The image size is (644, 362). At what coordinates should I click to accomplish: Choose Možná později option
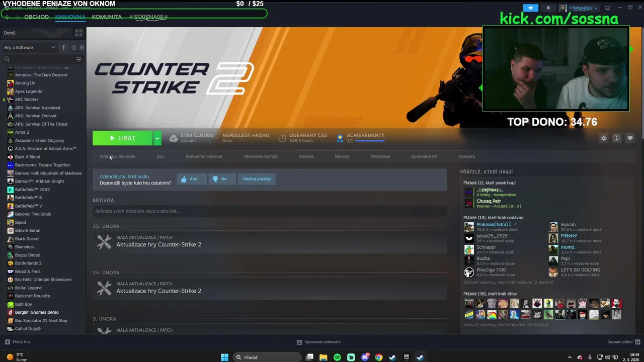(x=257, y=179)
